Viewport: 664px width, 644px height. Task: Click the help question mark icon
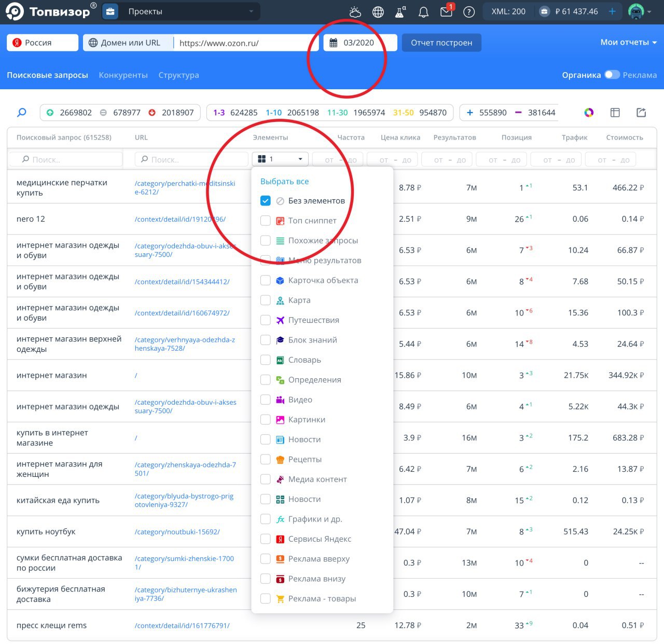[x=469, y=12]
